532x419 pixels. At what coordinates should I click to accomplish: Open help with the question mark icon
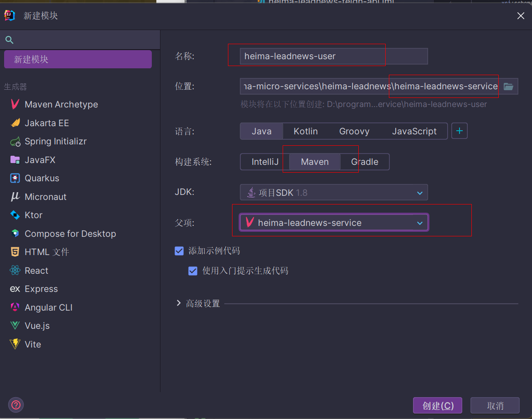[x=15, y=405]
